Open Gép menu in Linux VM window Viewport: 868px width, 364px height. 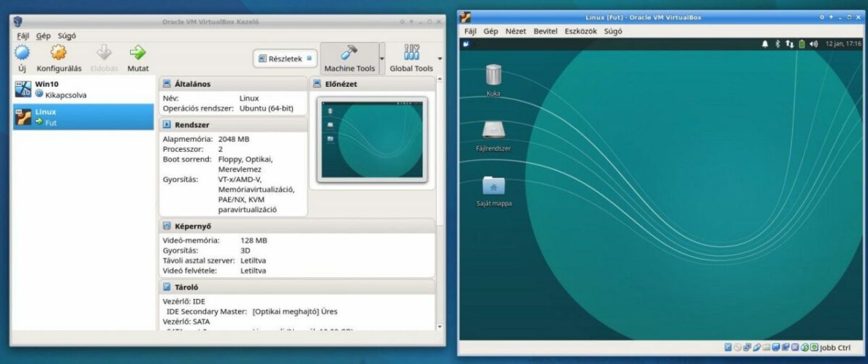[x=491, y=31]
